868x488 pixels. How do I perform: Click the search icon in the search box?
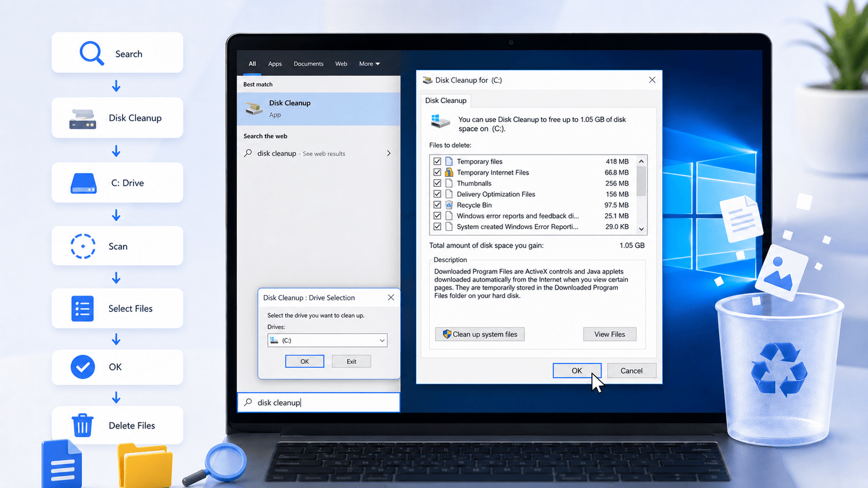click(248, 402)
